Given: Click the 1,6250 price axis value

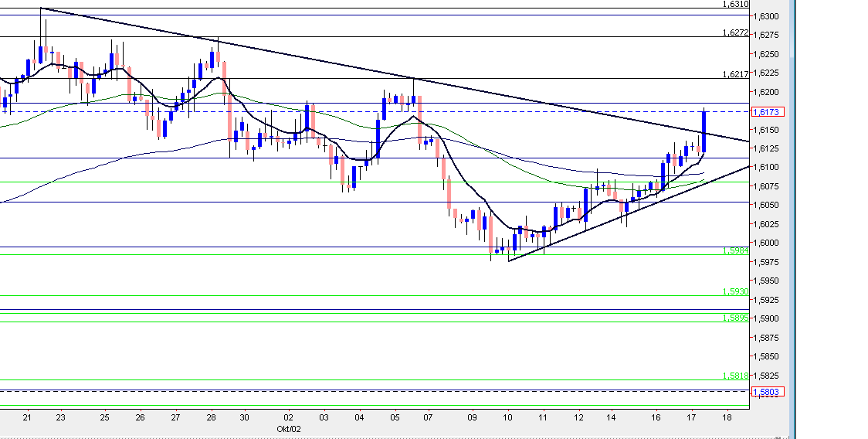Looking at the screenshot, I should coord(766,54).
